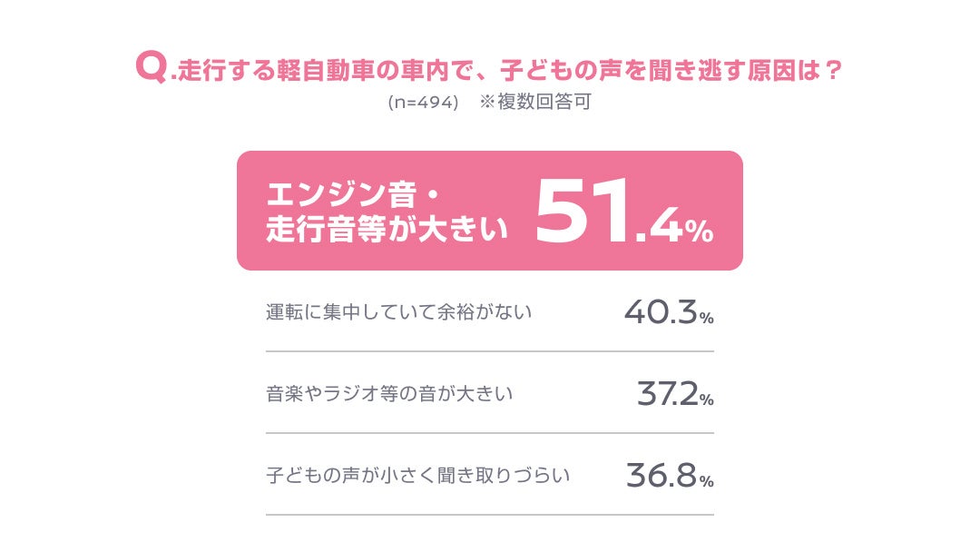Click the divider line below the 36.8% row

coord(490,515)
